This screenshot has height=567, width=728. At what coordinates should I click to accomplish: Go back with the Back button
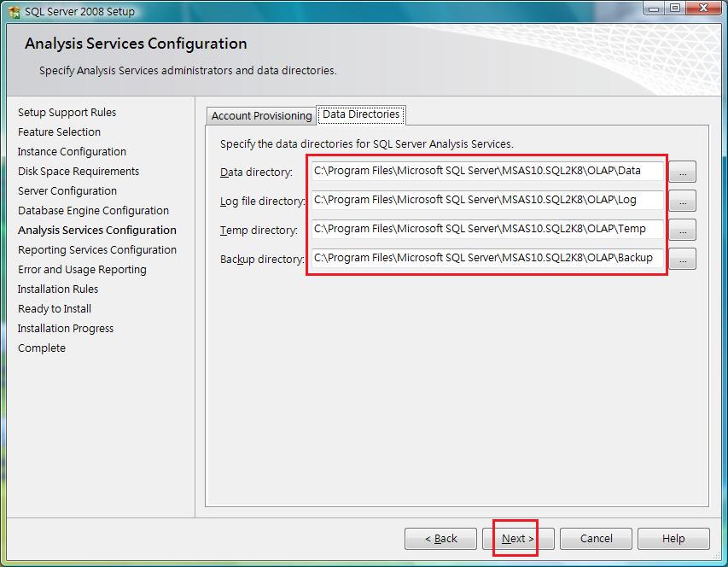pyautogui.click(x=440, y=539)
